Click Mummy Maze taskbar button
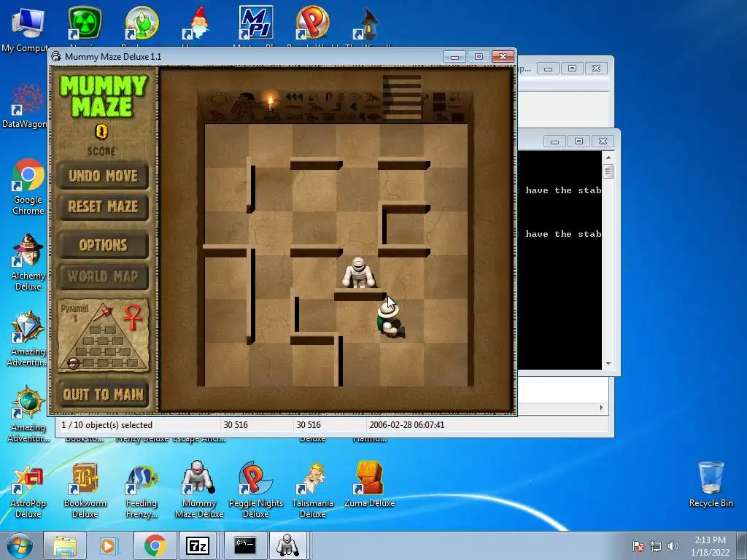 pos(289,545)
